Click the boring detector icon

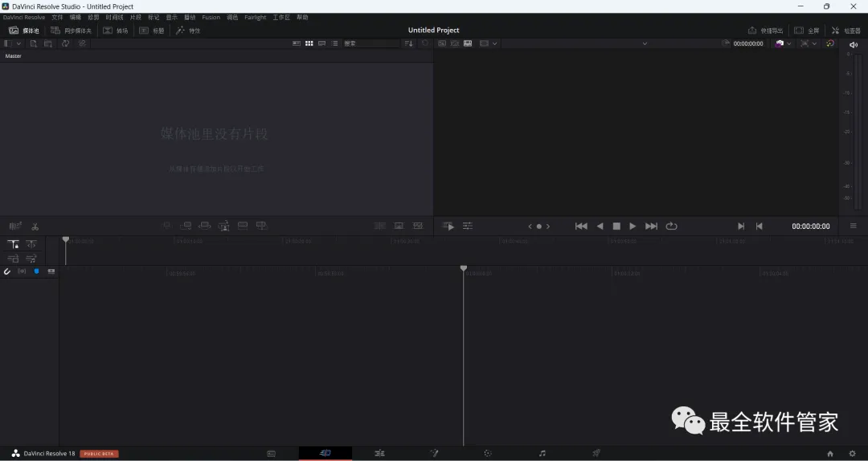pos(15,226)
